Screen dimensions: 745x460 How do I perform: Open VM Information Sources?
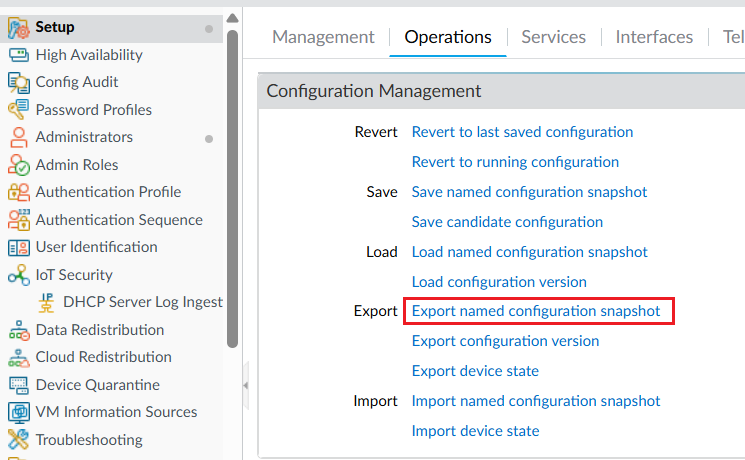pos(116,412)
